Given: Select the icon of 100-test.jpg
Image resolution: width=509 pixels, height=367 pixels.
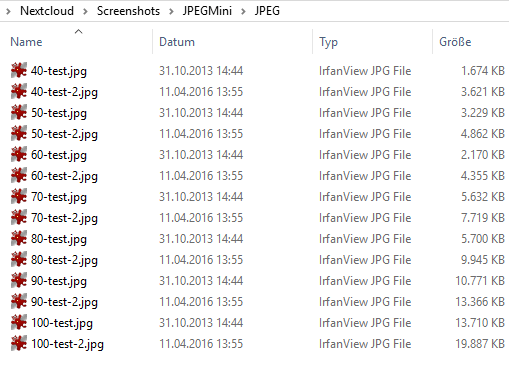Looking at the screenshot, I should 19,322.
